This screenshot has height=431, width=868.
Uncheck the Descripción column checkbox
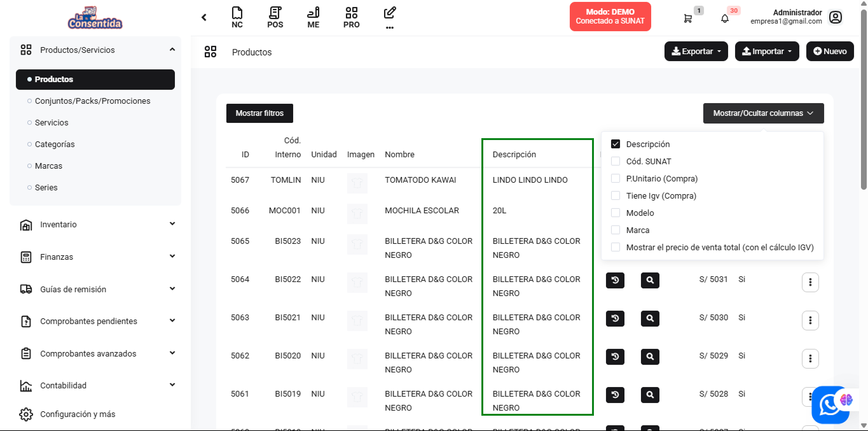point(616,144)
